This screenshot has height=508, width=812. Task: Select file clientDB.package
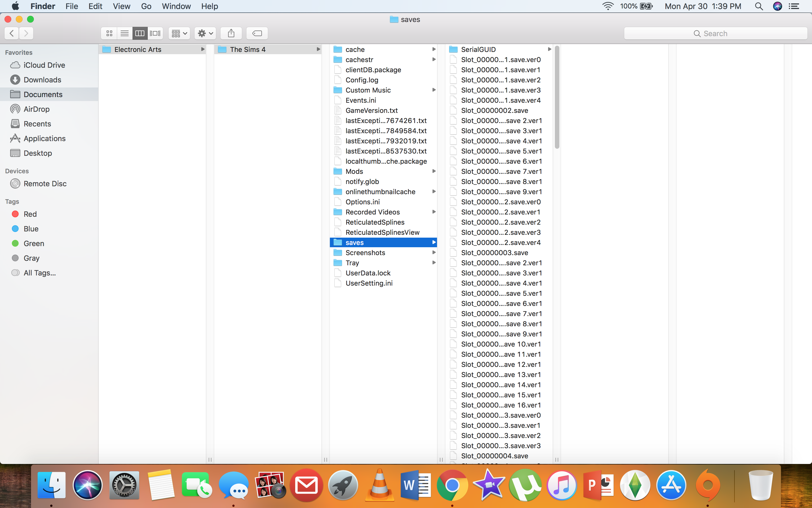point(383,70)
